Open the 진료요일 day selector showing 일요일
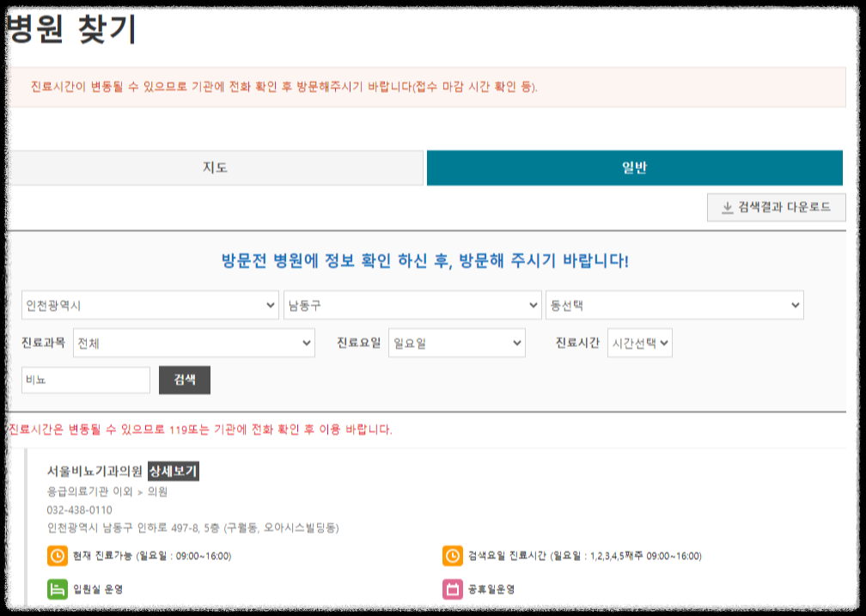866x616 pixels. coord(457,342)
